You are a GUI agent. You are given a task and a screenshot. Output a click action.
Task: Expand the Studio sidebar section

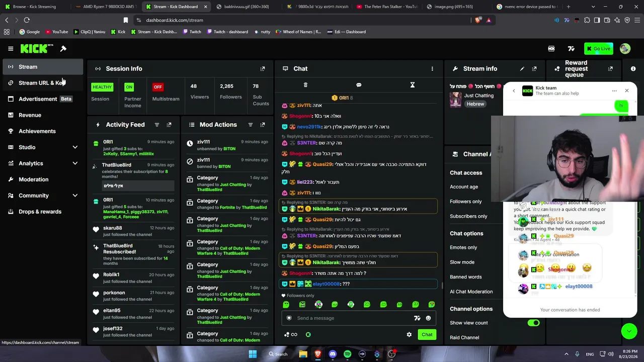pyautogui.click(x=75, y=147)
